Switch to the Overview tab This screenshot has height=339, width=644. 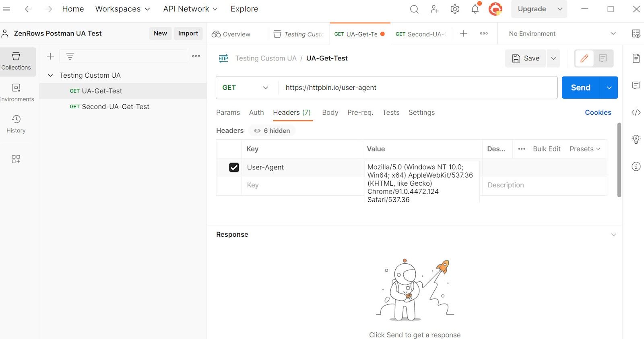(x=231, y=34)
